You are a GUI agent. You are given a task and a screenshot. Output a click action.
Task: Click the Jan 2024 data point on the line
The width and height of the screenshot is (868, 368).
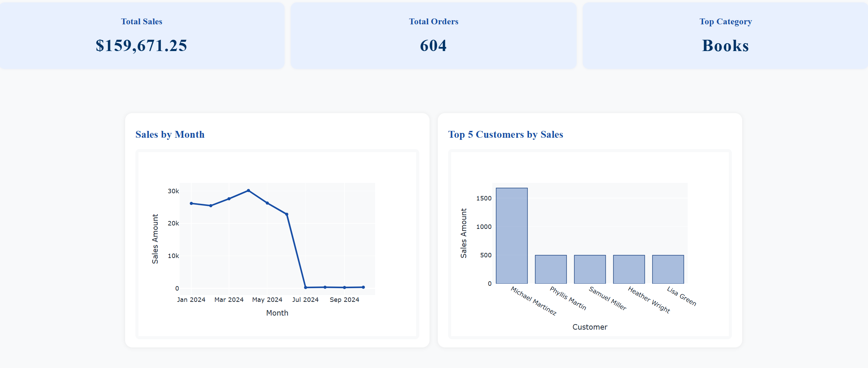(x=191, y=203)
